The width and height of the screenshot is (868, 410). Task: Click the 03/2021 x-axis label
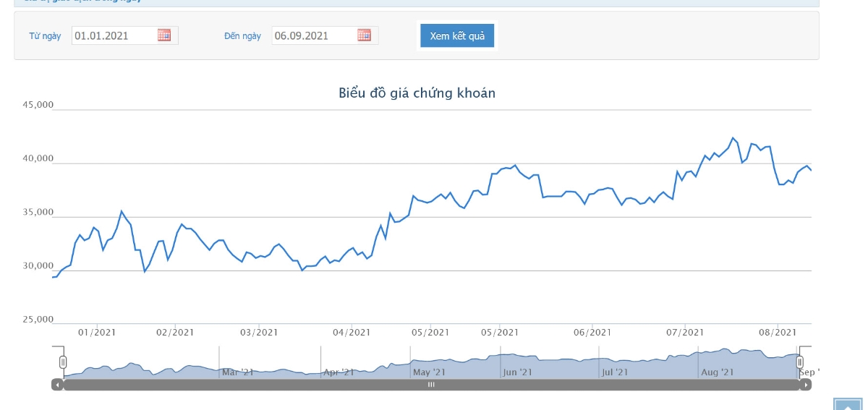[x=259, y=333]
